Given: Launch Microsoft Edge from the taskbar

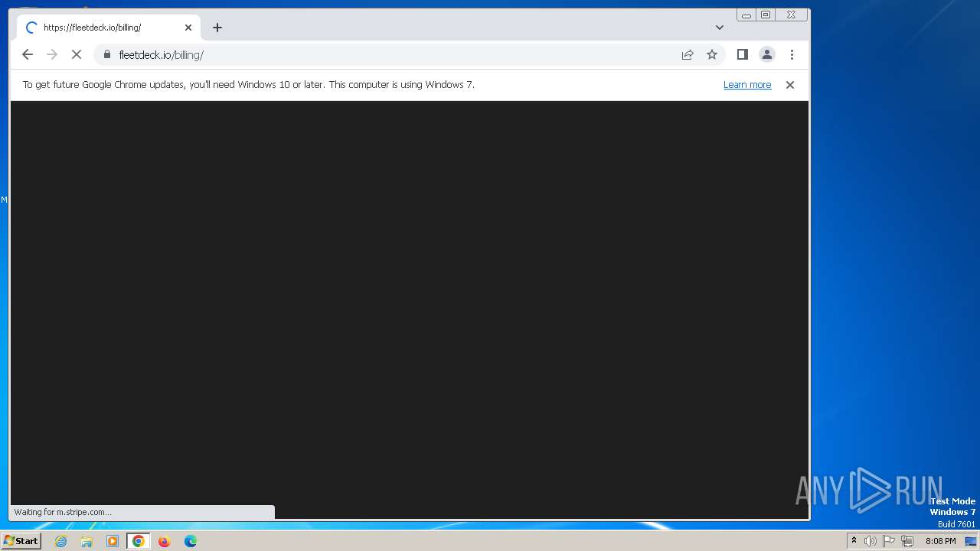Looking at the screenshot, I should coord(190,541).
